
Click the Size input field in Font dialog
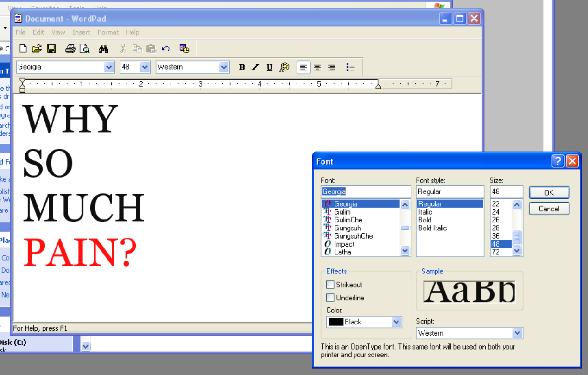coord(506,191)
